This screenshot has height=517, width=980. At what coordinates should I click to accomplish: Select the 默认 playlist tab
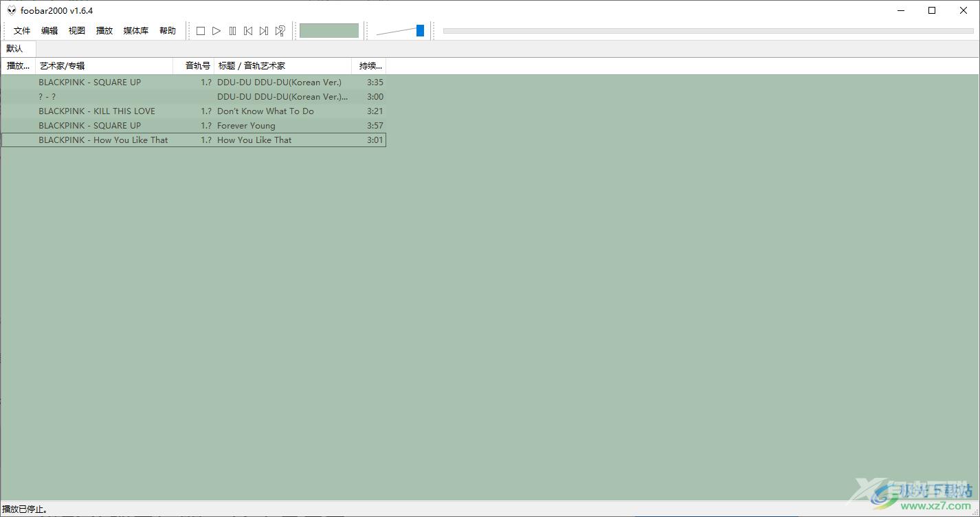[18, 49]
